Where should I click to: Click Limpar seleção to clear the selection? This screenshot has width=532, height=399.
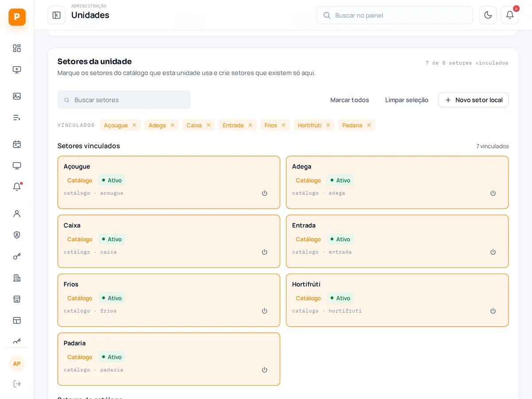point(407,100)
